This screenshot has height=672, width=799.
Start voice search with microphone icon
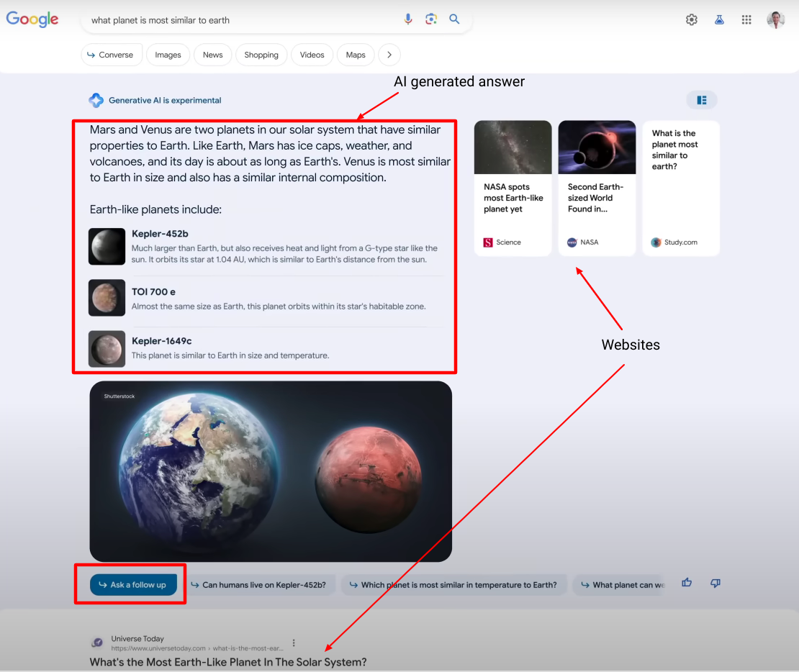[x=408, y=19]
